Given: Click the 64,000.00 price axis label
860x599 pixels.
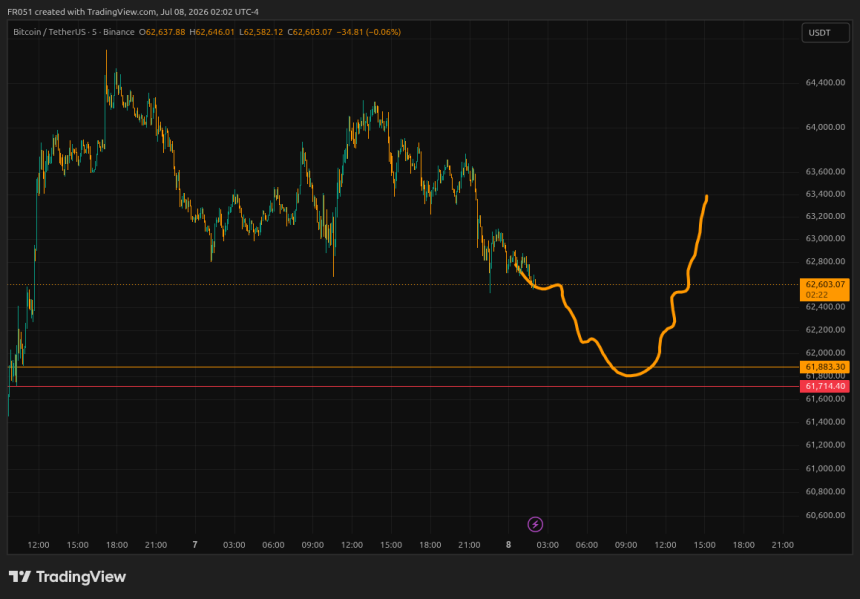Looking at the screenshot, I should pyautogui.click(x=825, y=127).
